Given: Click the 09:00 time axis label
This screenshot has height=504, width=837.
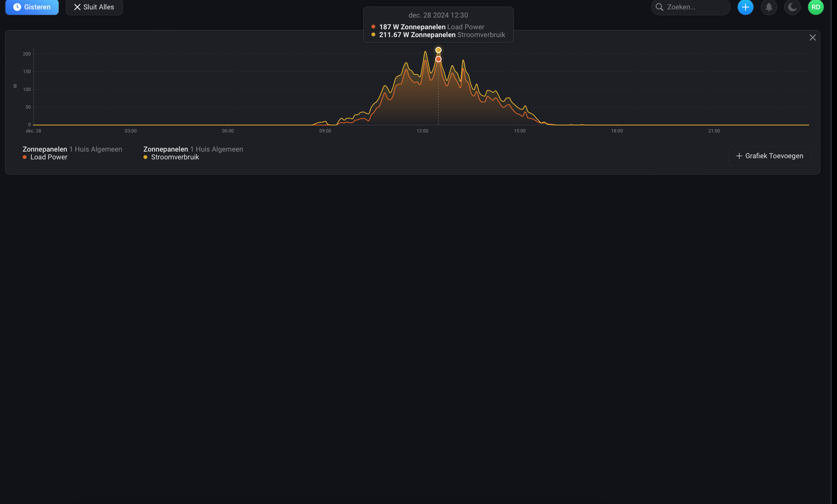Looking at the screenshot, I should click(x=325, y=131).
